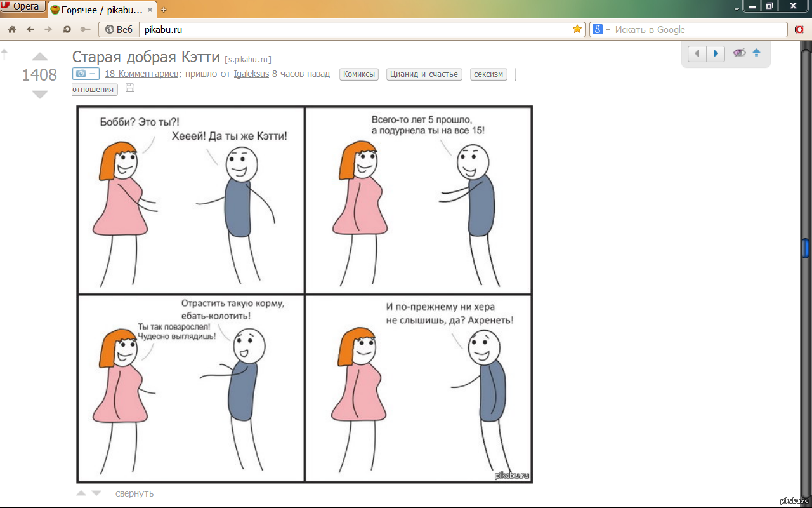Toggle the crossed-eye hide viewed posts icon
Viewport: 812px width, 508px height.
point(739,53)
